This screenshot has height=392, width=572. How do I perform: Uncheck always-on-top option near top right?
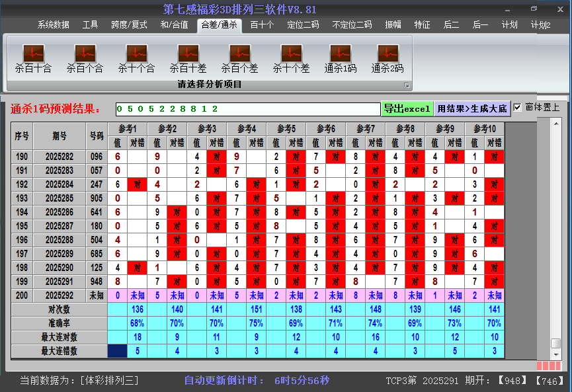(516, 107)
